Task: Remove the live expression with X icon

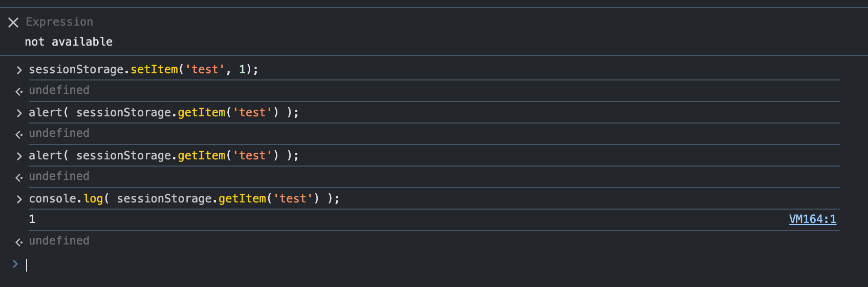Action: 13,23
